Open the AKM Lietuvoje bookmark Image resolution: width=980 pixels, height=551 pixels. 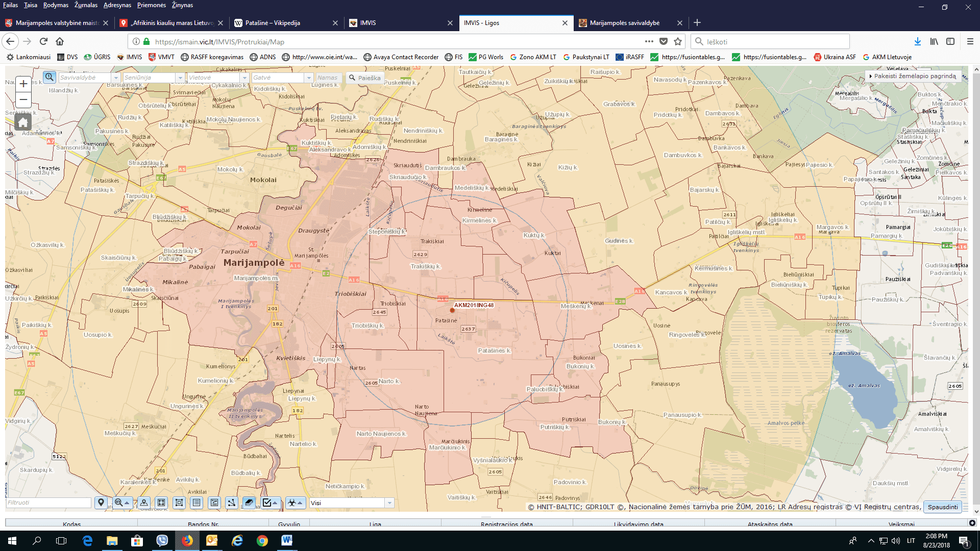(x=887, y=57)
